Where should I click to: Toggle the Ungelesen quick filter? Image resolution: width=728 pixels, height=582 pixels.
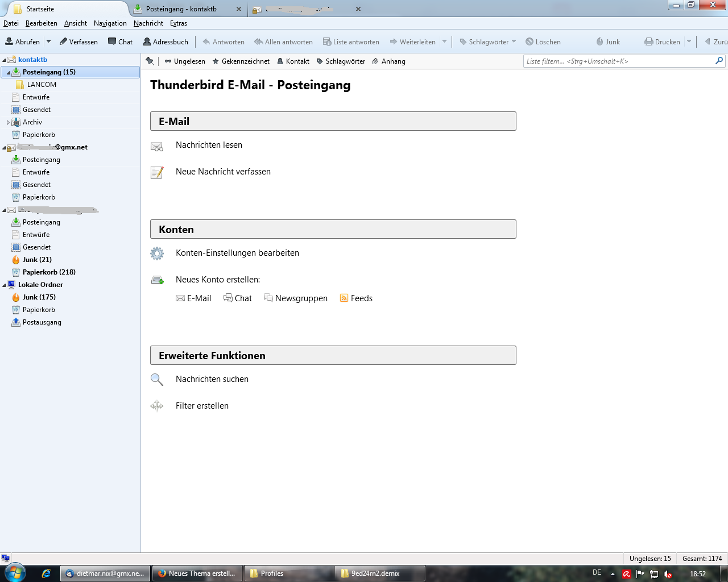click(185, 61)
